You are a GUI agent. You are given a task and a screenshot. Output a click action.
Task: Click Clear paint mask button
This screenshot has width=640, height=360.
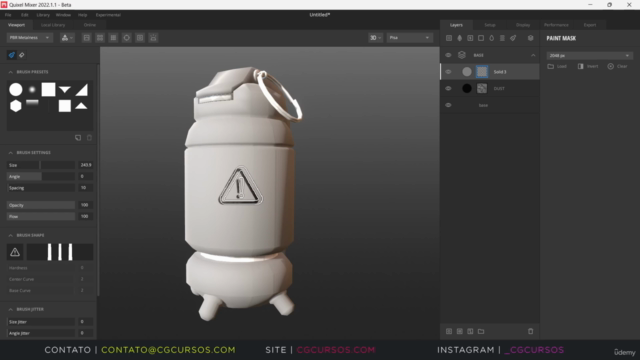tap(618, 66)
